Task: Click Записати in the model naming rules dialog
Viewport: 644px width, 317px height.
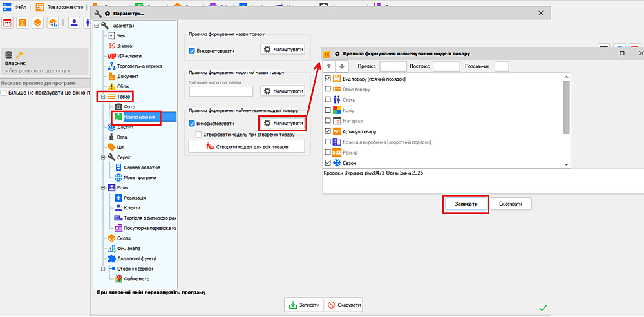Action: click(466, 204)
